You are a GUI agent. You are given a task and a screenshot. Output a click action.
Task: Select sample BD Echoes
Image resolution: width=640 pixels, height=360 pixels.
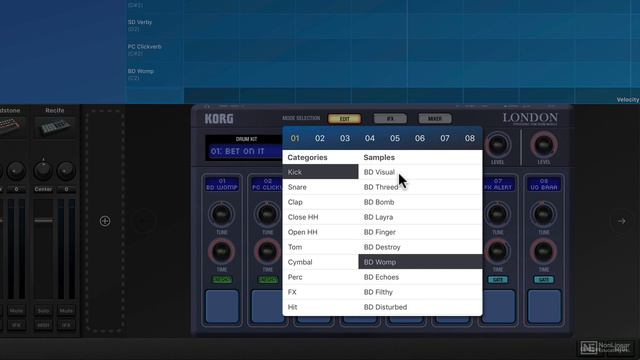click(420, 277)
